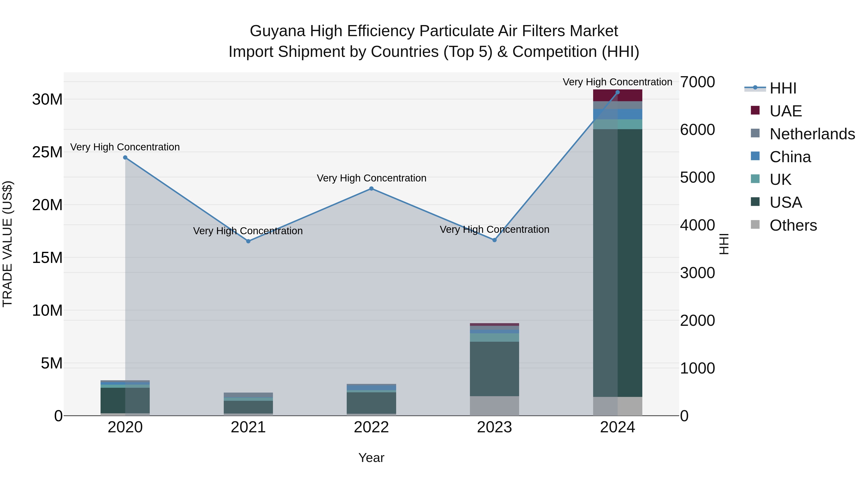
Task: Click the vertical HHI axis title
Action: 724,244
